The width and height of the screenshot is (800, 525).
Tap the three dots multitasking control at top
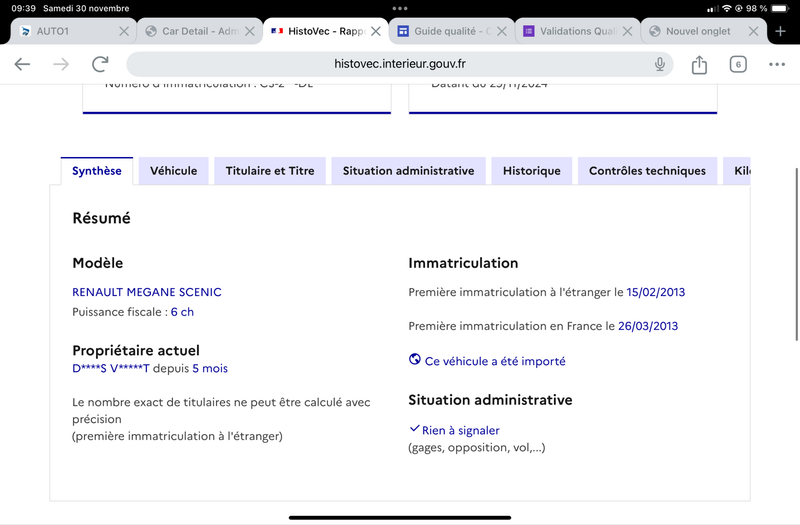[399, 8]
